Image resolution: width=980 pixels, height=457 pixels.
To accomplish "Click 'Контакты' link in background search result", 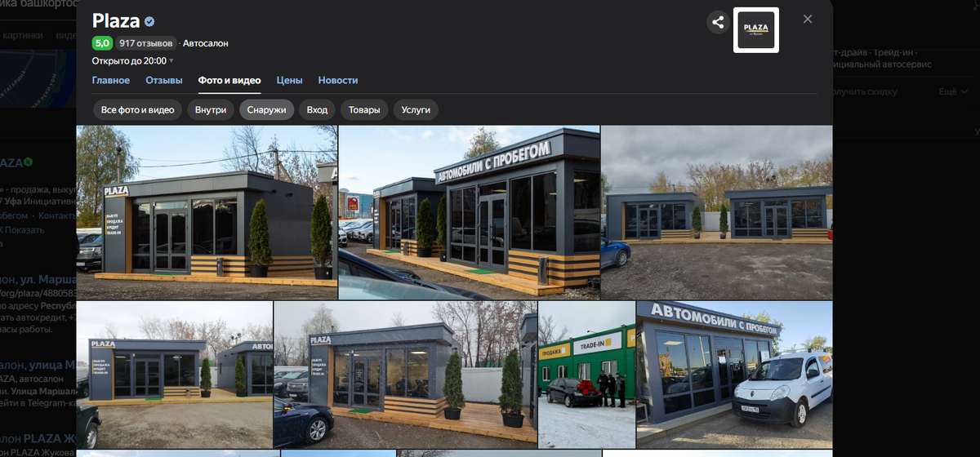I will 57,215.
